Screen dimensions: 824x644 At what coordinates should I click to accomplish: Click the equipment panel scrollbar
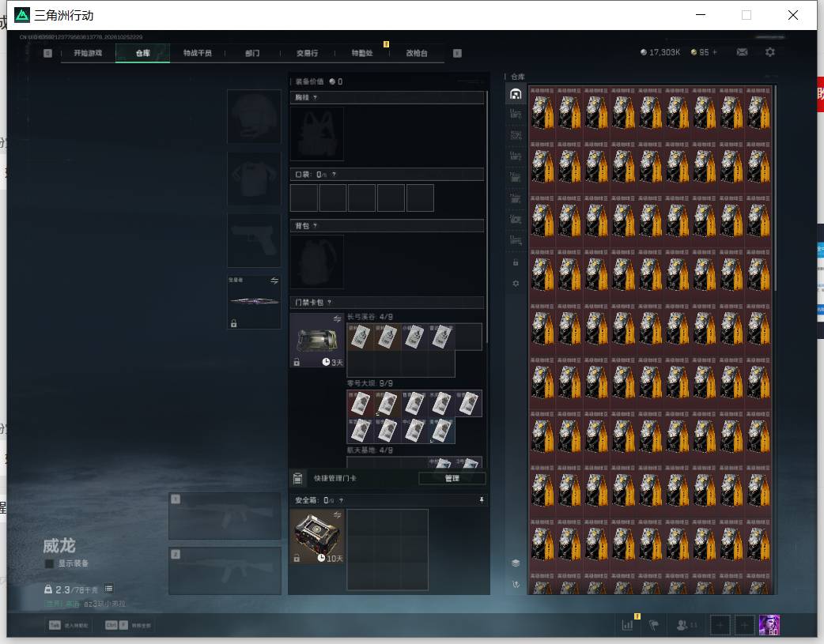coord(486,217)
